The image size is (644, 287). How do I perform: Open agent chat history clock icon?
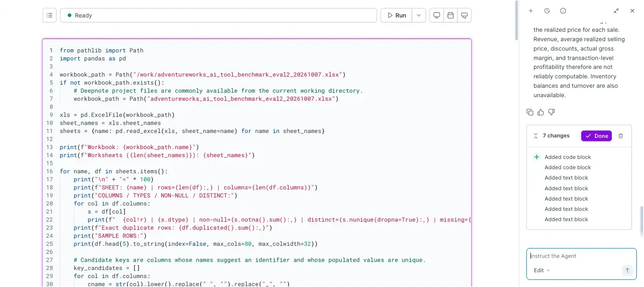(x=547, y=11)
